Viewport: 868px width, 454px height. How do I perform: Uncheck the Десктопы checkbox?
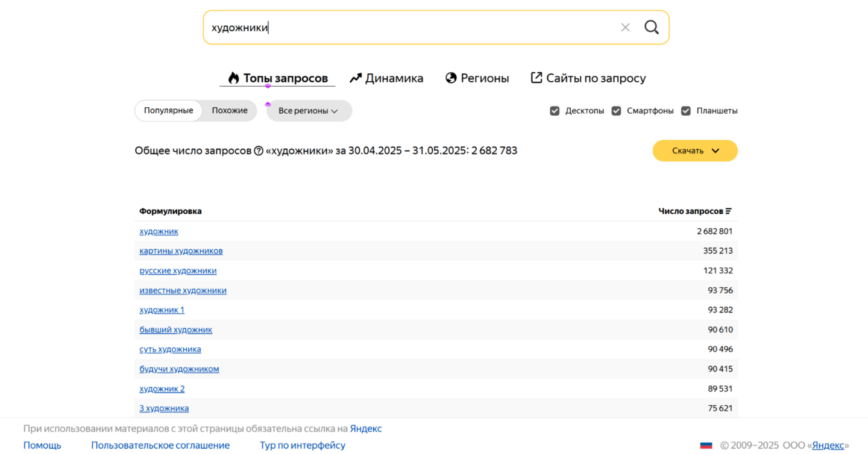point(555,111)
